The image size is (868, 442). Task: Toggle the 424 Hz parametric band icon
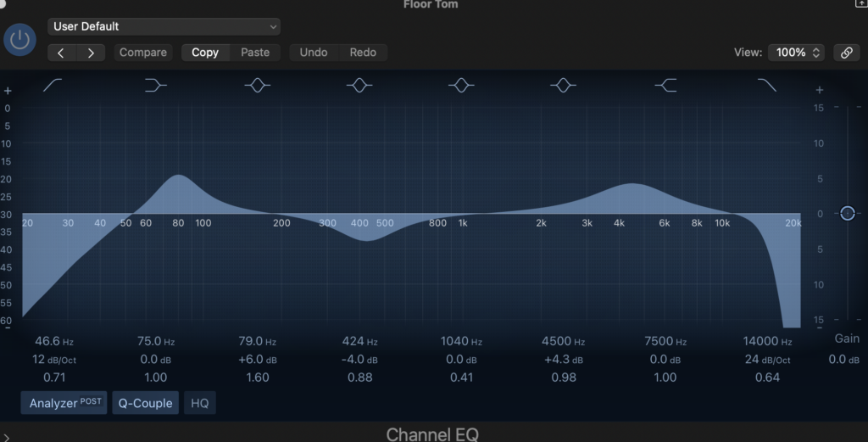click(359, 85)
